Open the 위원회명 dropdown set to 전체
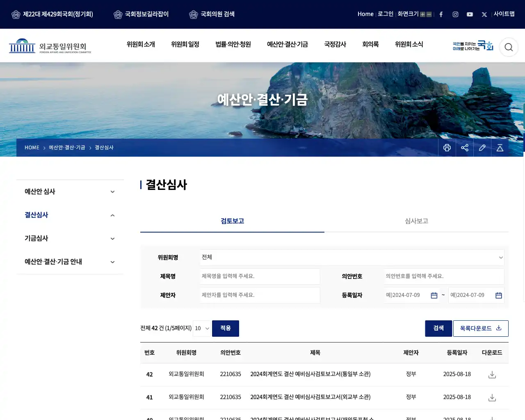Viewport: 525px width, 420px height. pos(352,257)
